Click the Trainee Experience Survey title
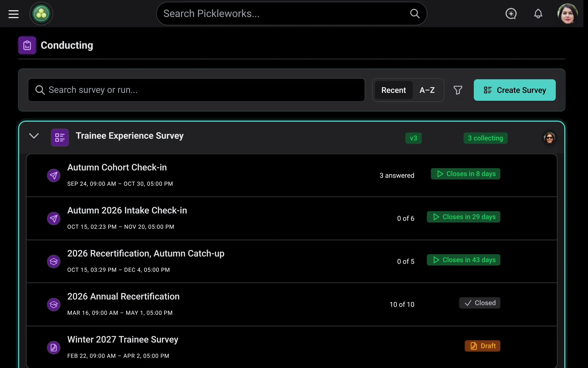588x368 pixels. pyautogui.click(x=130, y=136)
